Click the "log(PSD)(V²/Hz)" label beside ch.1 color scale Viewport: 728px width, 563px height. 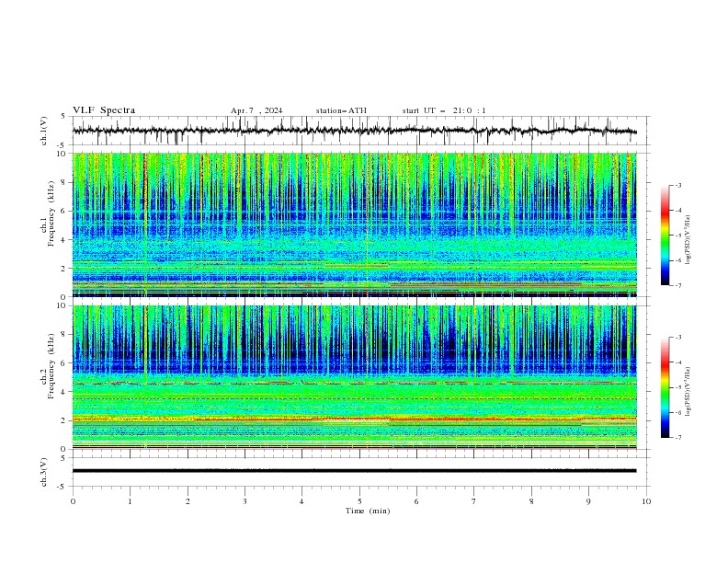[688, 240]
